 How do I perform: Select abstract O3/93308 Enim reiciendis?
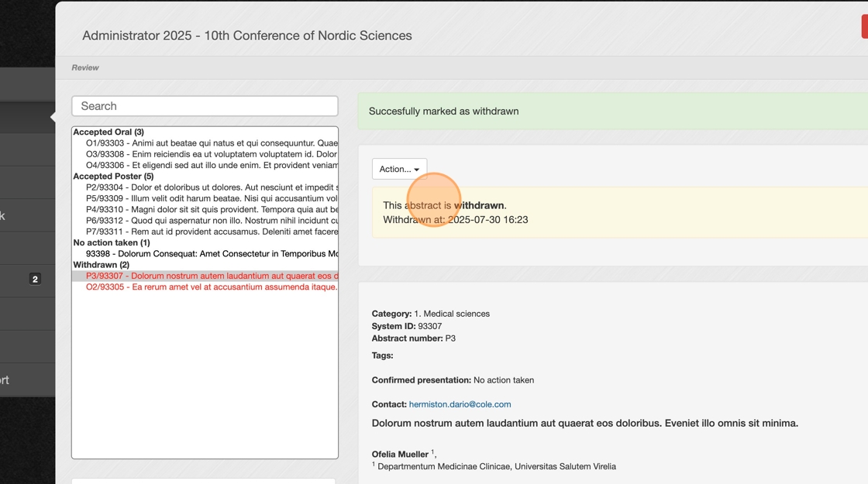point(212,154)
